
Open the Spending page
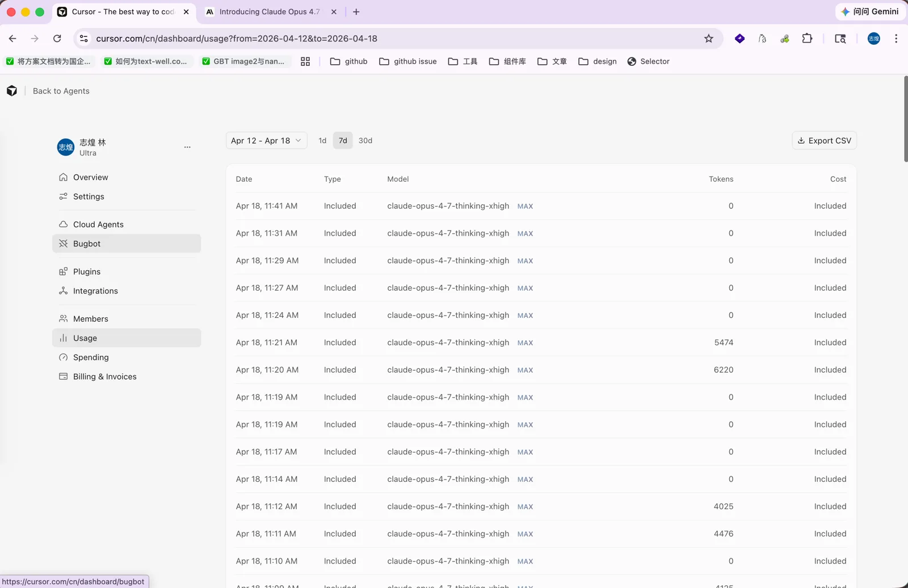tap(127, 357)
